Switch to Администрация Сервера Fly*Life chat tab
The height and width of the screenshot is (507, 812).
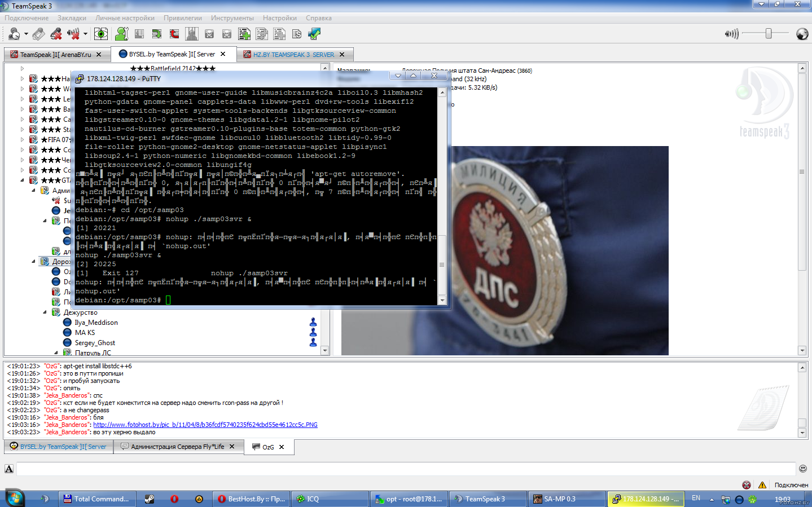click(x=178, y=447)
